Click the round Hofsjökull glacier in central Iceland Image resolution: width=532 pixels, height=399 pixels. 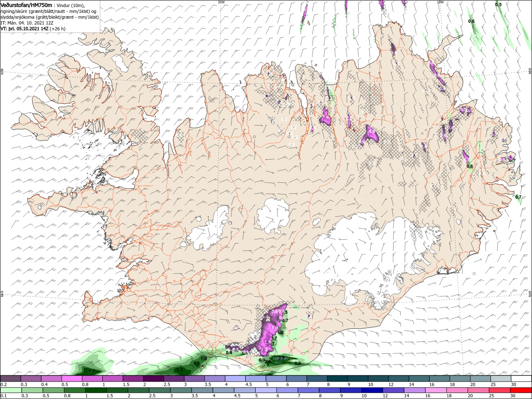pos(273,216)
